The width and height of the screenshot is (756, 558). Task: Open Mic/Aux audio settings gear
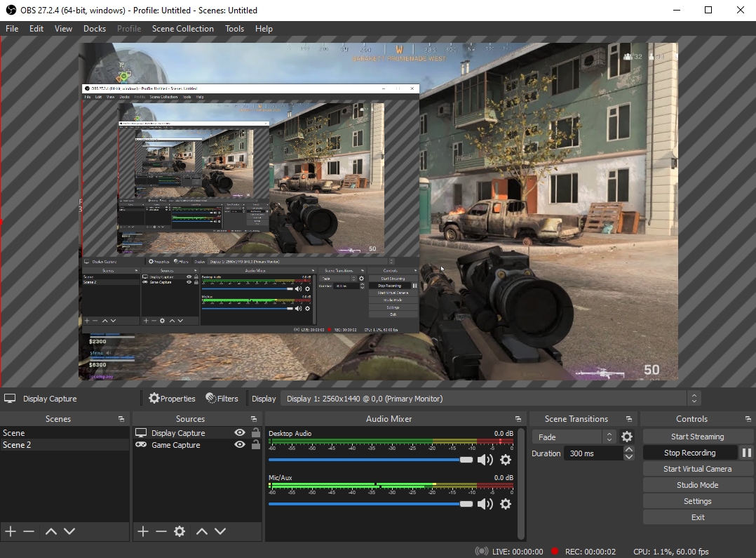click(505, 504)
